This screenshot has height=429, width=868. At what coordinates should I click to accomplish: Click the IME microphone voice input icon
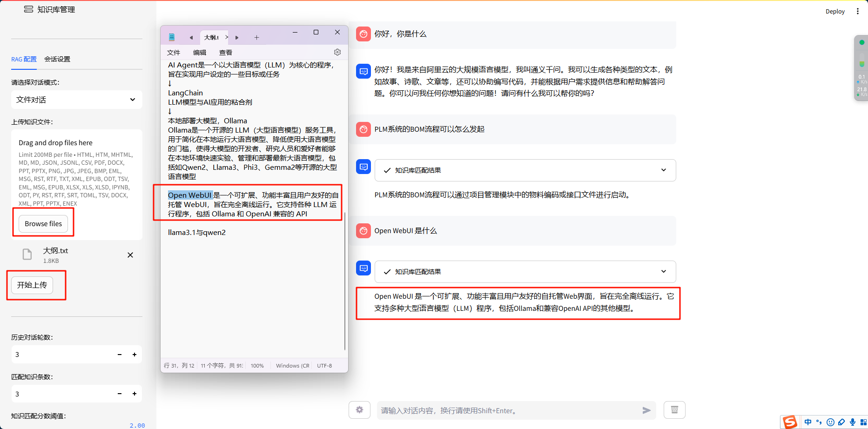pos(853,422)
